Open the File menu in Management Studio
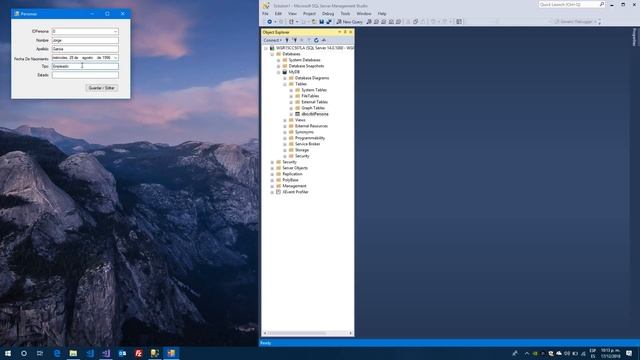Viewport: 640px width, 360px height. tap(265, 13)
